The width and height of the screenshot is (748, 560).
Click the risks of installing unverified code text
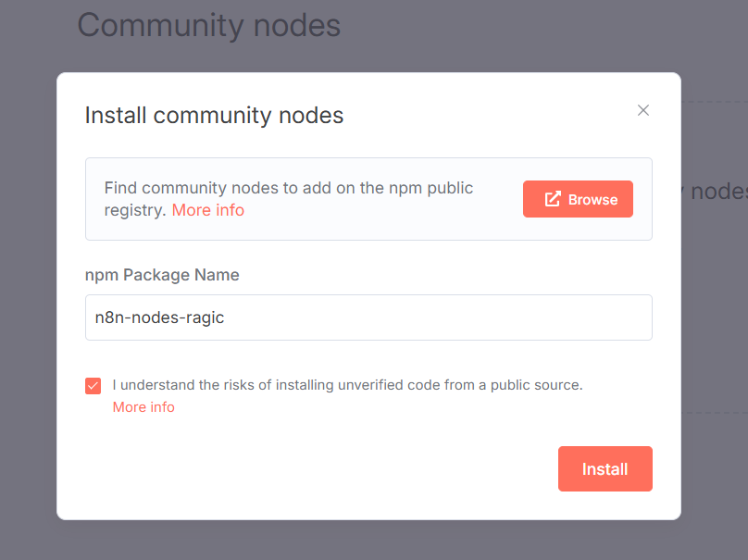pos(348,385)
